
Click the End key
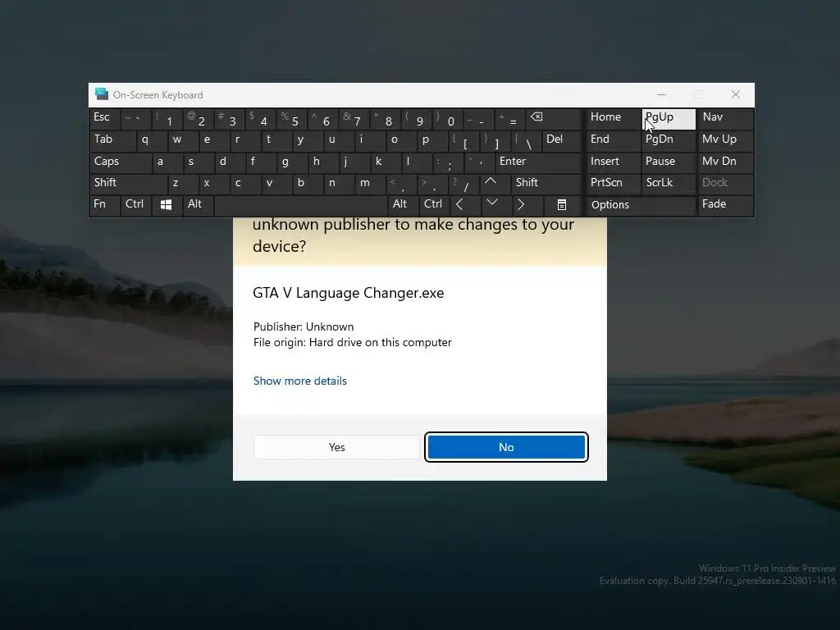(614, 139)
